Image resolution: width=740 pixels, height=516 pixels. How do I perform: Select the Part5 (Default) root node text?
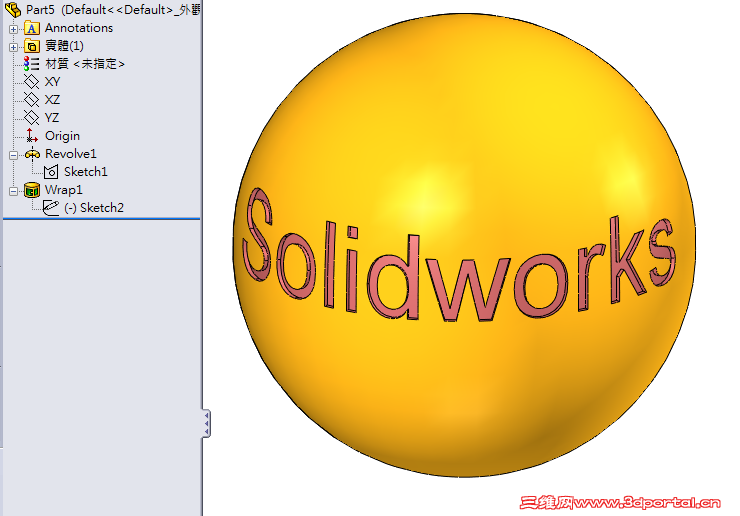tap(113, 9)
